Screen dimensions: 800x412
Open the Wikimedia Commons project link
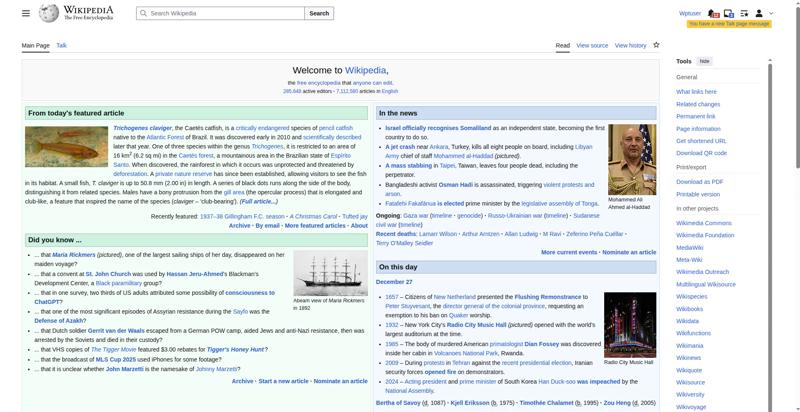pyautogui.click(x=703, y=223)
